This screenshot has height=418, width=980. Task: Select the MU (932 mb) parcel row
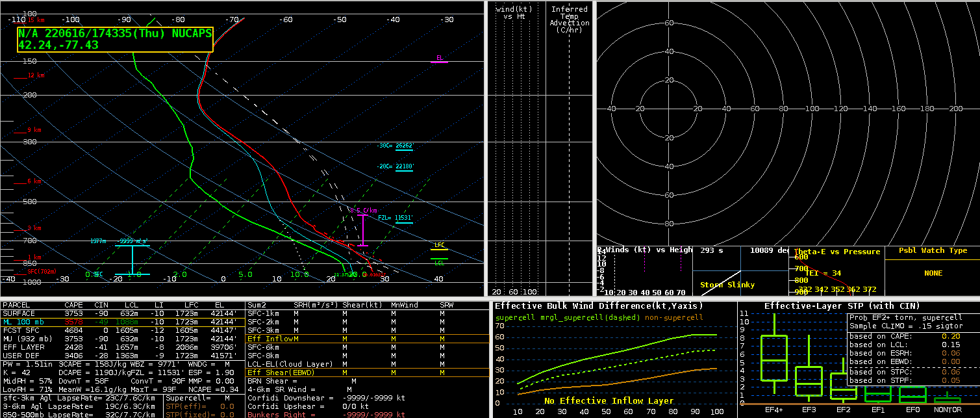click(x=122, y=339)
